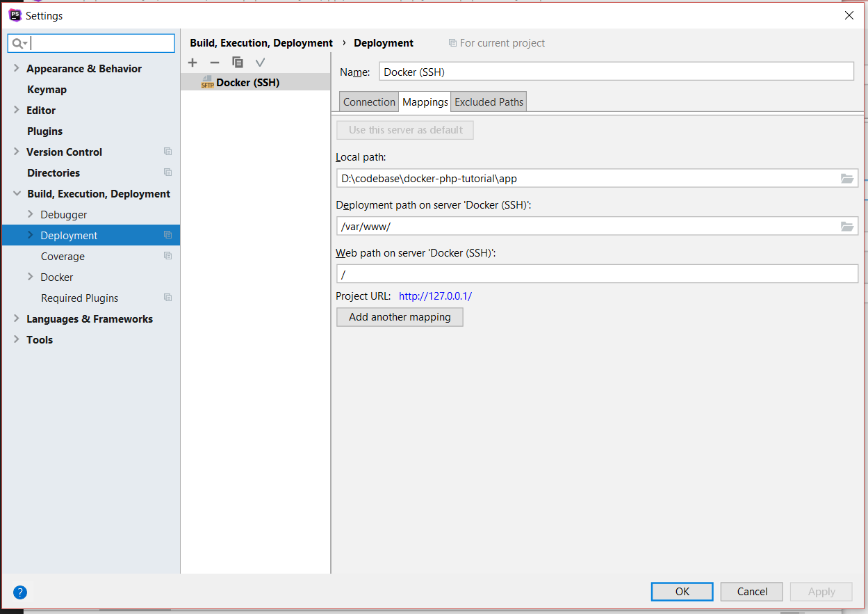Viewport: 868px width, 614px height.
Task: Browse for local path with folder icon
Action: coord(846,179)
